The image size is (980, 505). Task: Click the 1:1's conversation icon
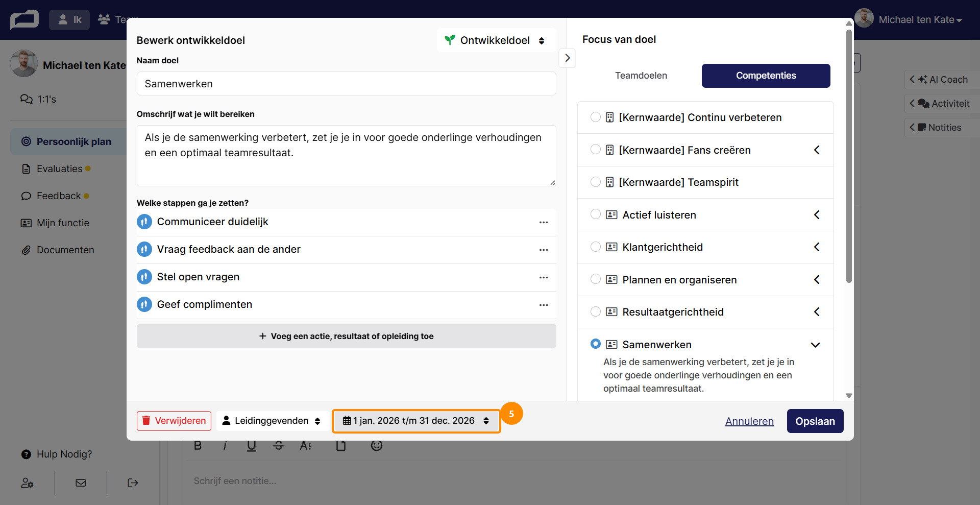coord(27,99)
